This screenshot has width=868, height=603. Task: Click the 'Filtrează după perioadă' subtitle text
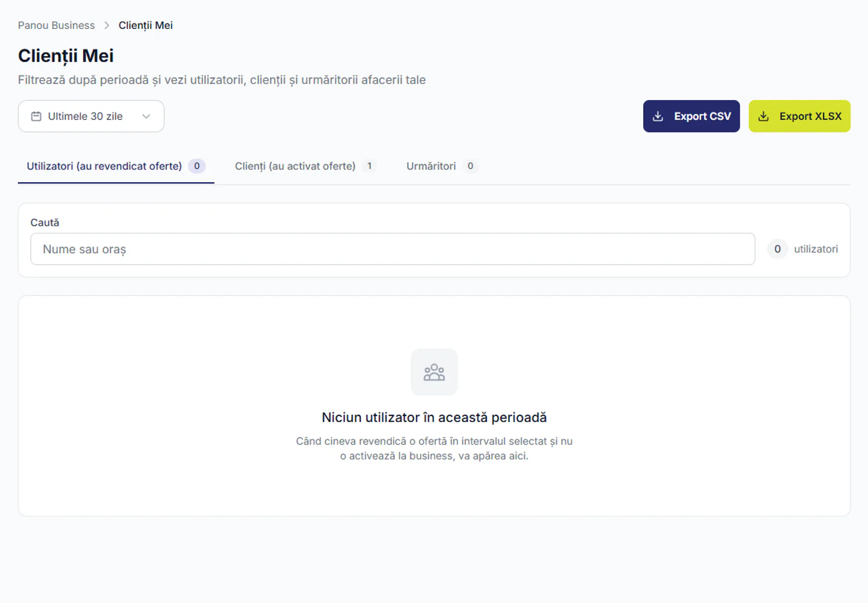(222, 80)
